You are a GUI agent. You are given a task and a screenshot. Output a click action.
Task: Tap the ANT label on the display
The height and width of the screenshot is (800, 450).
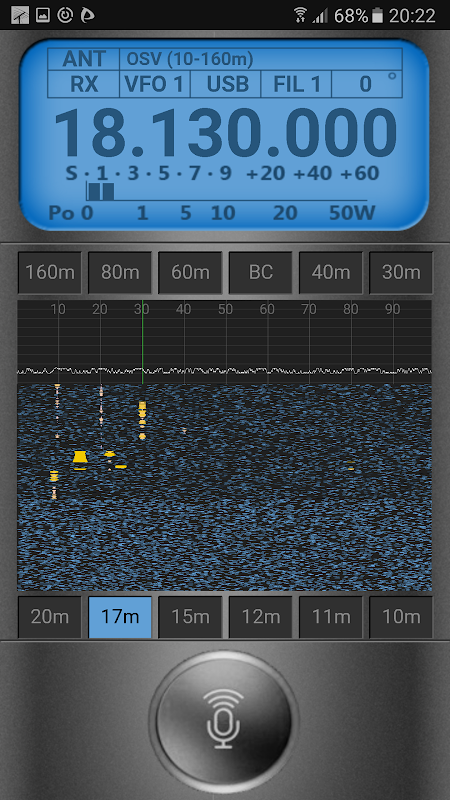click(84, 59)
